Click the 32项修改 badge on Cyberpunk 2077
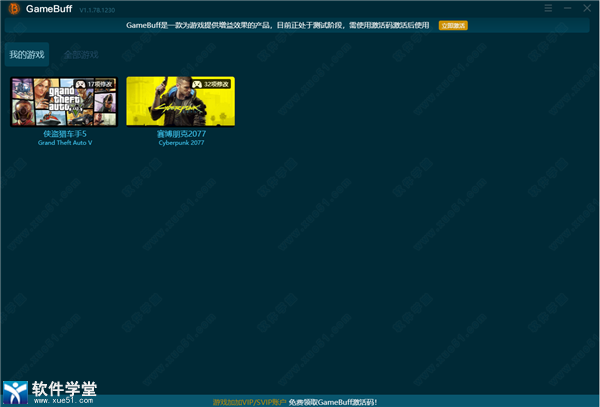 click(213, 84)
